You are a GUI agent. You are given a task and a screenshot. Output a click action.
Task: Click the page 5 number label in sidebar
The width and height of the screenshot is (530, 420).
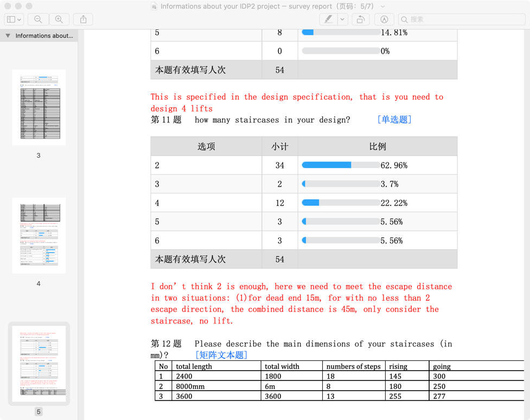tap(39, 411)
